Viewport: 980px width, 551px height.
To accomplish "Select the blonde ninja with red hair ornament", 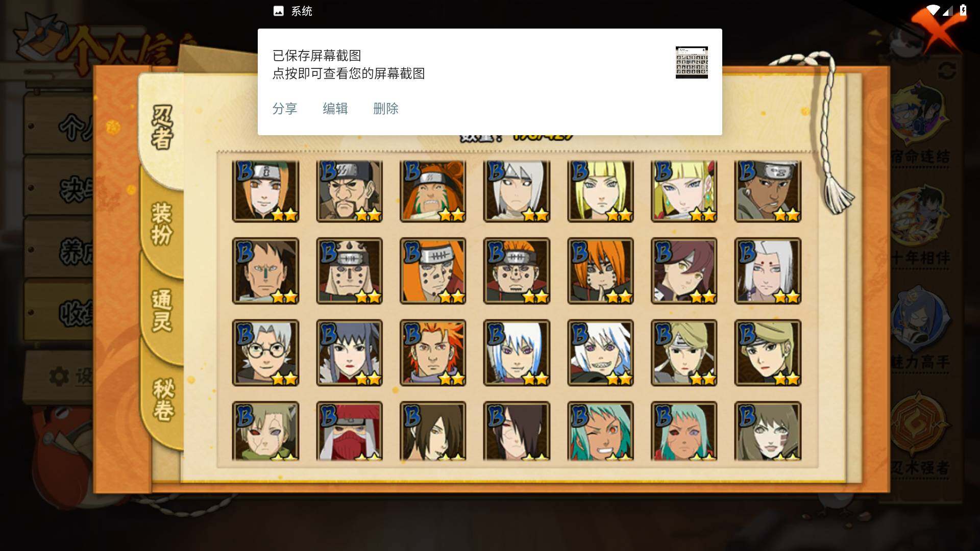I will click(684, 191).
